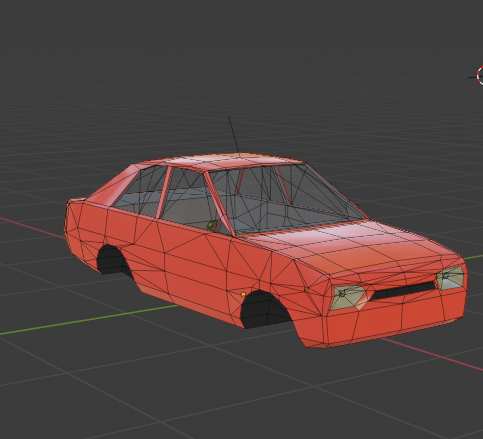Select the headlight at the car's far corner
The height and width of the screenshot is (439, 483).
click(x=450, y=277)
